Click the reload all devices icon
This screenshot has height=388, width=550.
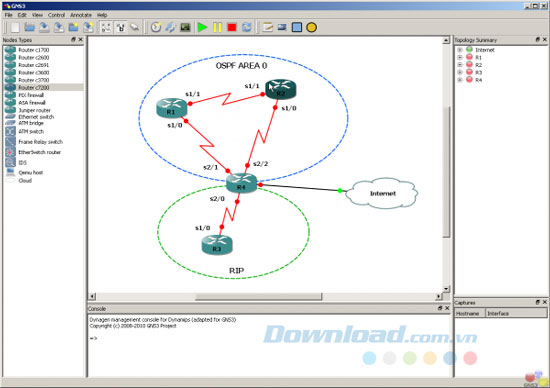coord(247,27)
